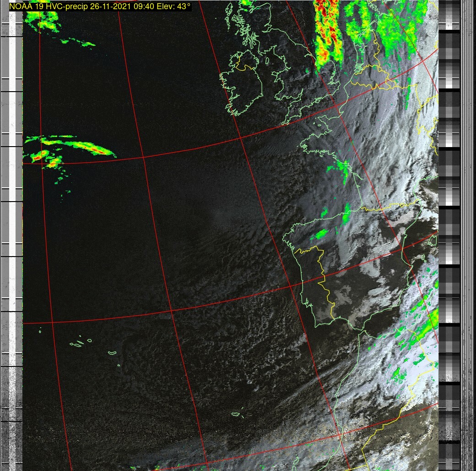Click the center of Spain
Image resolution: width=476 pixels, height=471 pixels.
pyautogui.click(x=362, y=270)
